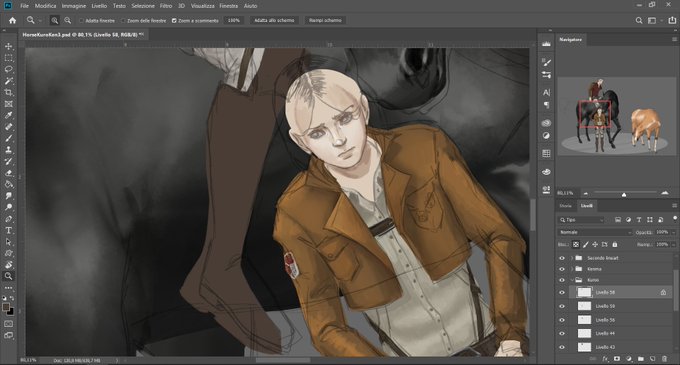
Task: Open the Normale blend mode dropdown
Action: (595, 232)
